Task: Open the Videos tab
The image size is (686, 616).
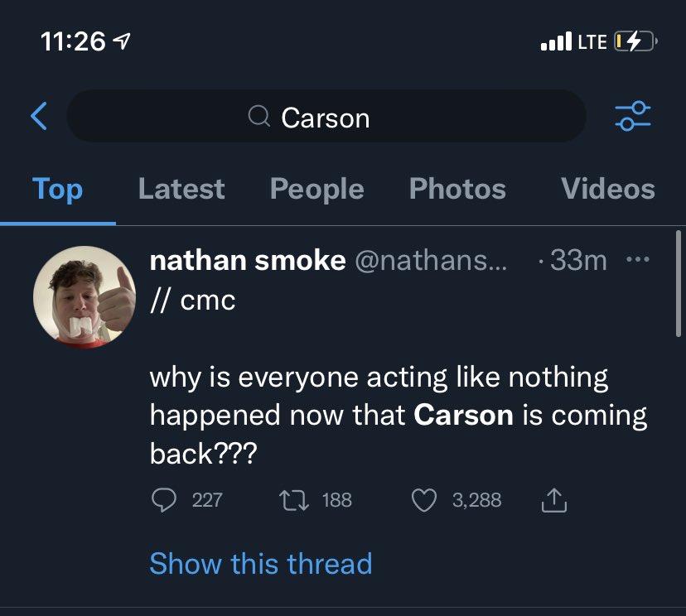Action: [607, 190]
